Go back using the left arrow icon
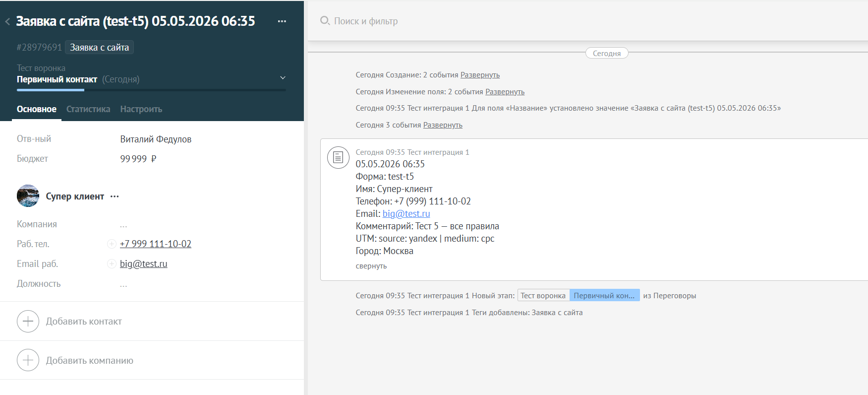Viewport: 868px width, 395px height. (x=7, y=22)
